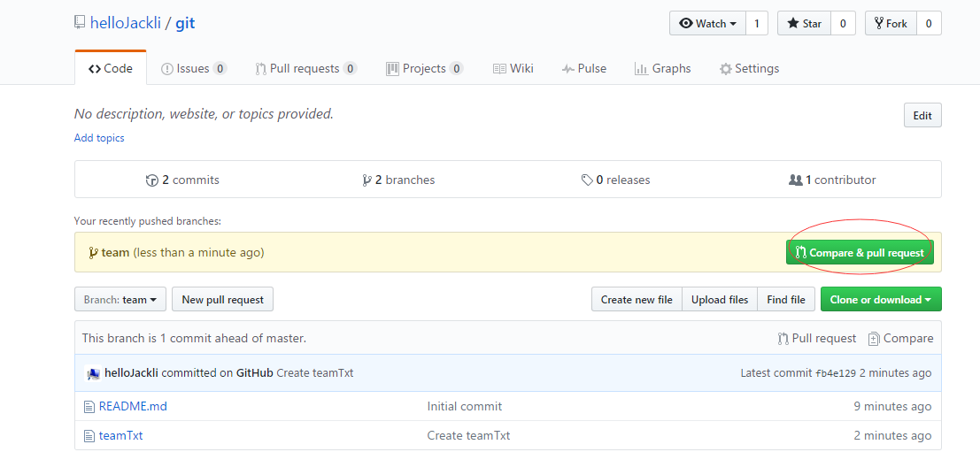This screenshot has height=452, width=980.
Task: Open the git repository name link
Action: [x=185, y=23]
